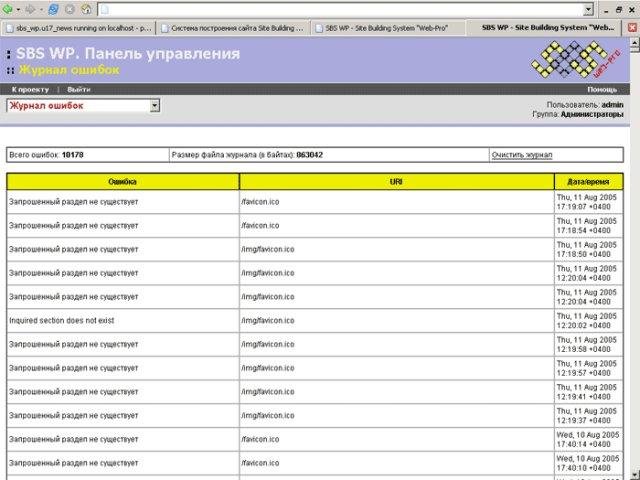Click the user name 'admin' text
640x480 pixels.
coord(612,105)
